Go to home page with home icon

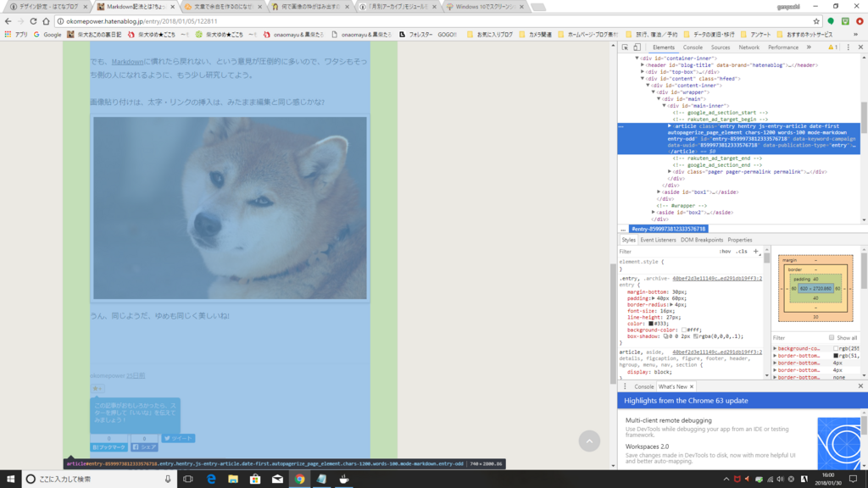(46, 21)
